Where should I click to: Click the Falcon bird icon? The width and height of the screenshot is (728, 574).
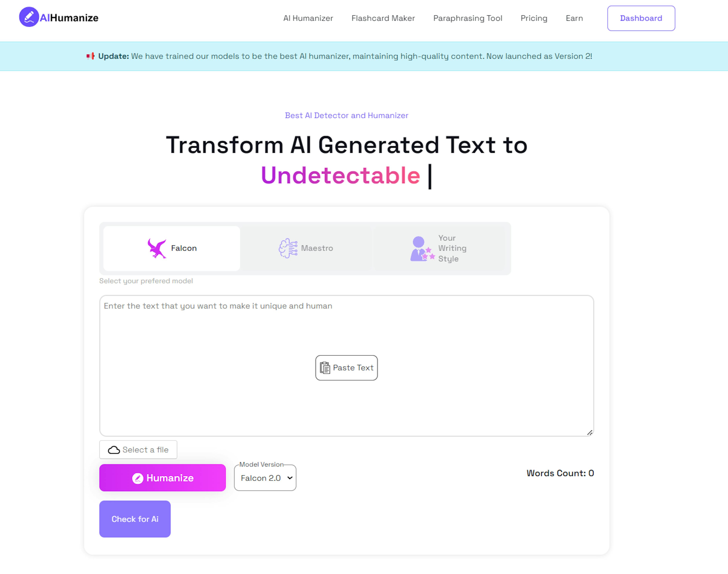coord(157,248)
